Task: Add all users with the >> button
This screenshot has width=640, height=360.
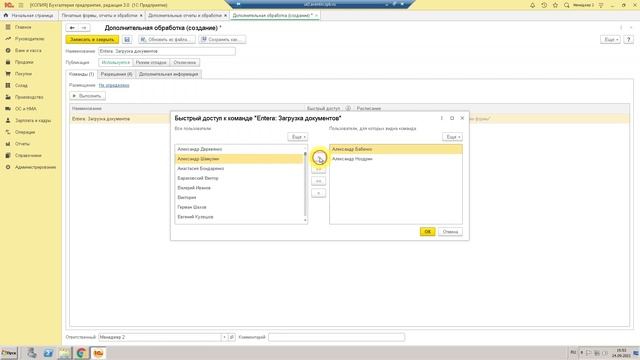Action: (318, 169)
